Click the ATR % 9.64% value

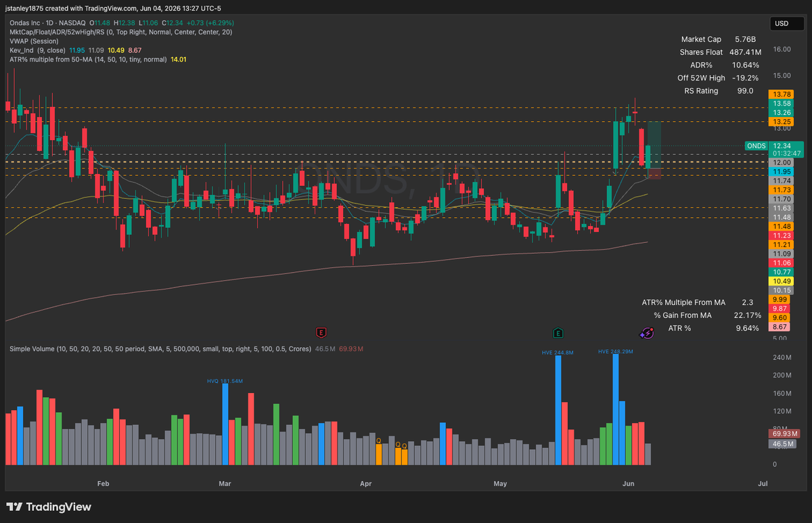tap(747, 328)
